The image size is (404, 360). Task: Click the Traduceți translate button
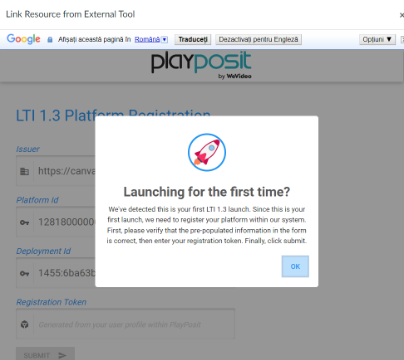pyautogui.click(x=193, y=39)
